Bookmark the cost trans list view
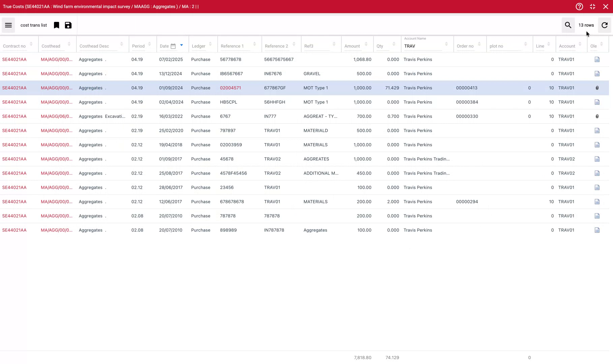Viewport: 613px width, 364px height. coord(56,25)
